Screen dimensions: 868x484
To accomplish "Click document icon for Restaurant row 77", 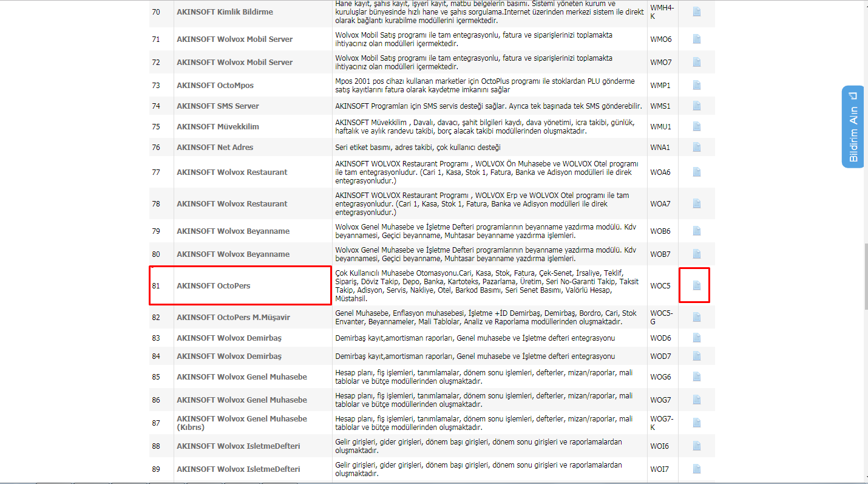I will pos(696,172).
